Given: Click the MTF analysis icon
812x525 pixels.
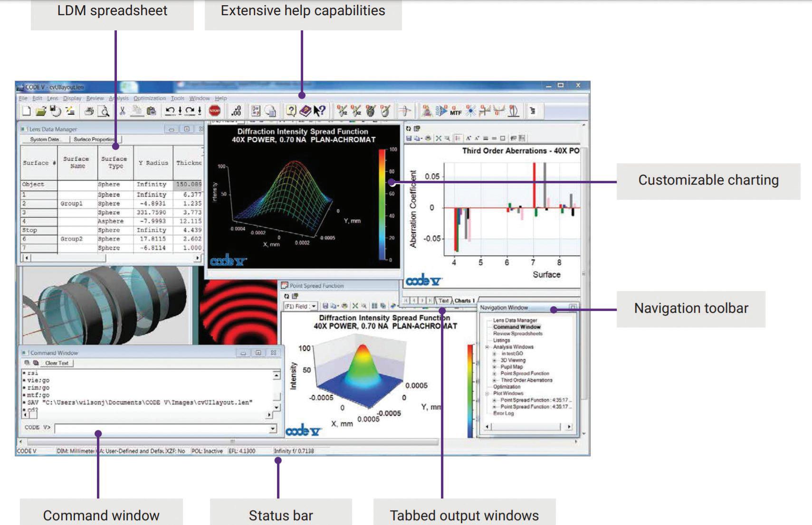Looking at the screenshot, I should click(456, 112).
